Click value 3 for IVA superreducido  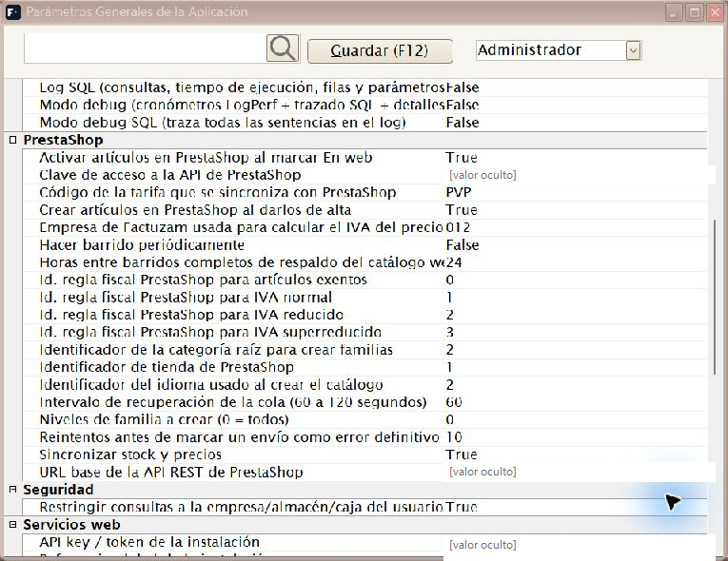pos(449,332)
